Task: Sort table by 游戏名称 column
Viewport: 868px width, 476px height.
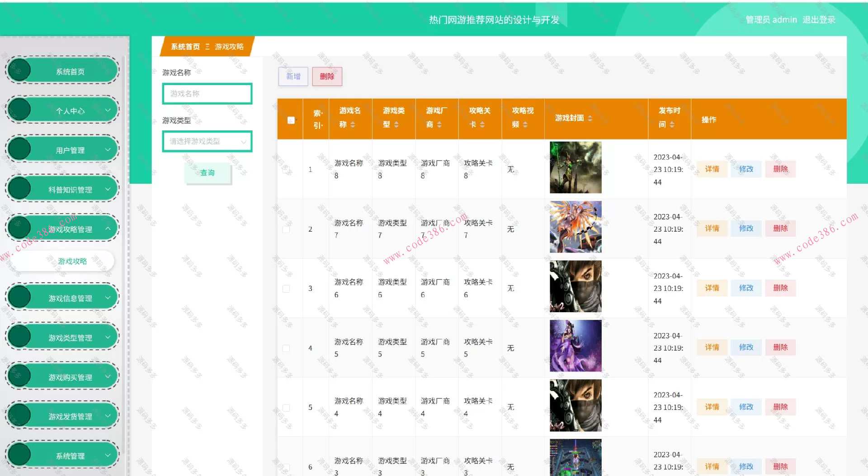Action: (x=353, y=125)
